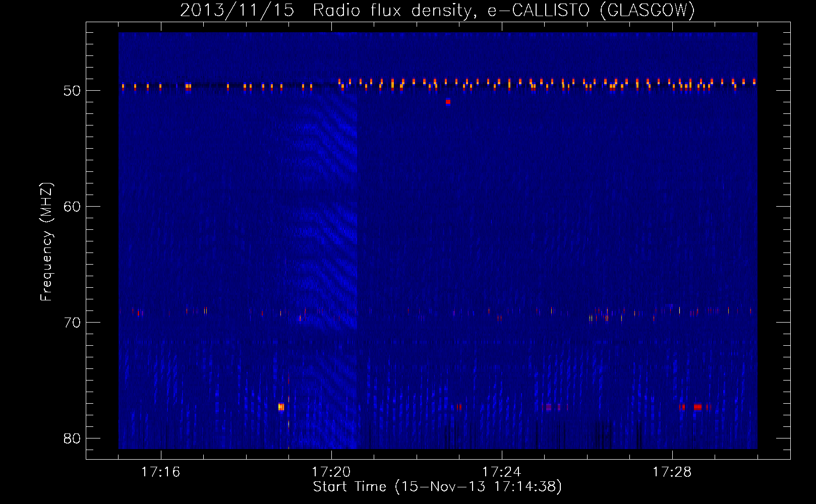Screen dimensions: 816x504
Task: Click the 60 frequency tick label
Action: (x=72, y=207)
